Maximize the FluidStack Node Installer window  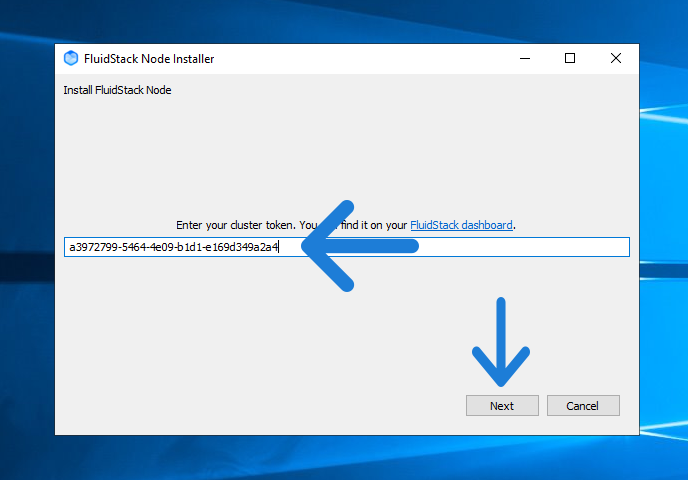570,58
